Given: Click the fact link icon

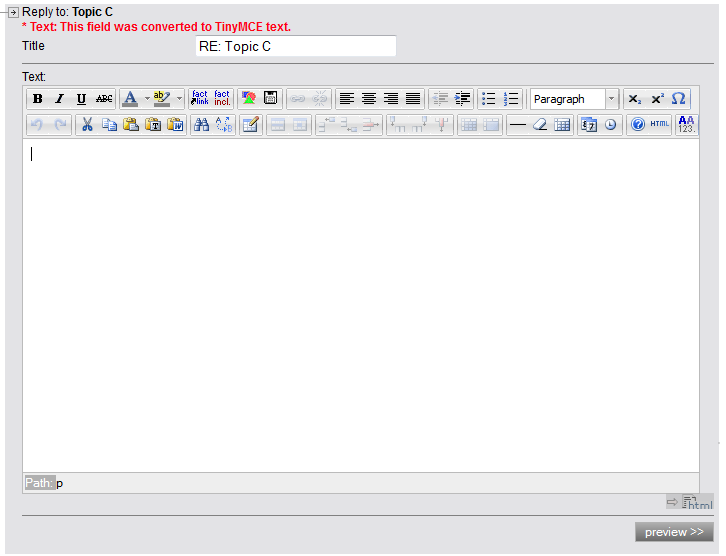Looking at the screenshot, I should 200,98.
